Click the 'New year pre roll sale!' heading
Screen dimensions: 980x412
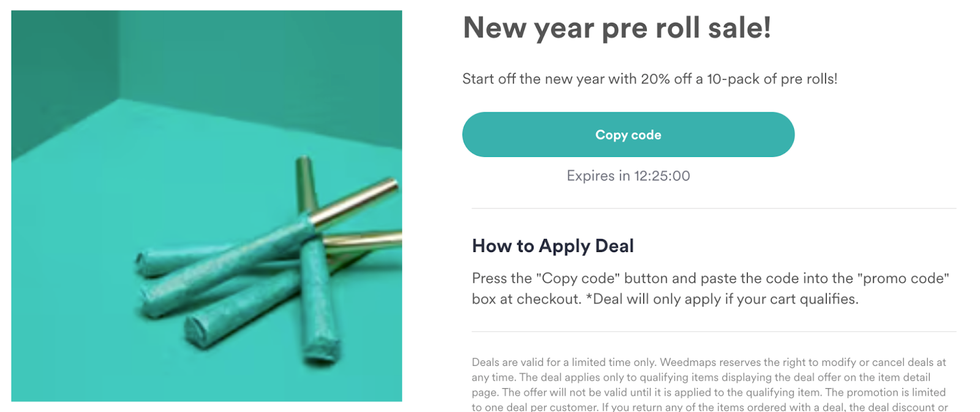click(617, 28)
